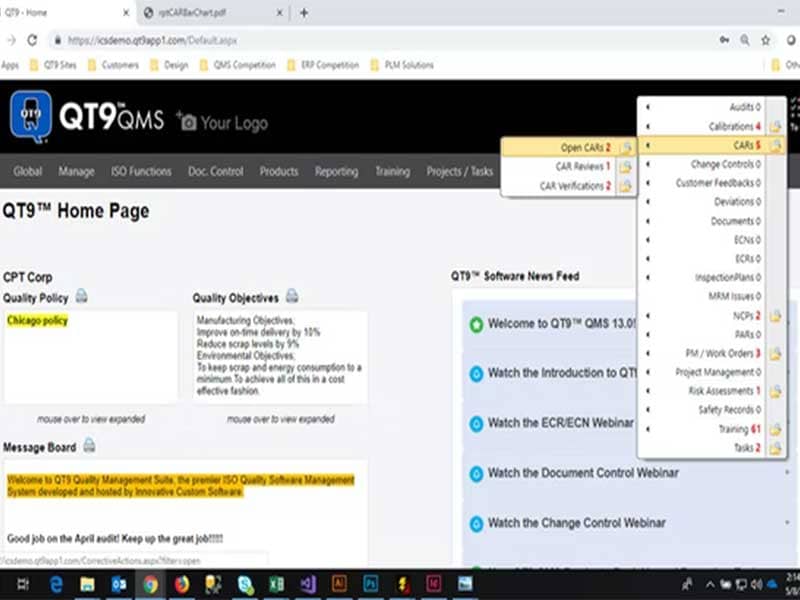800x600 pixels.
Task: Open the folder icon next to Open CARs
Action: point(626,148)
